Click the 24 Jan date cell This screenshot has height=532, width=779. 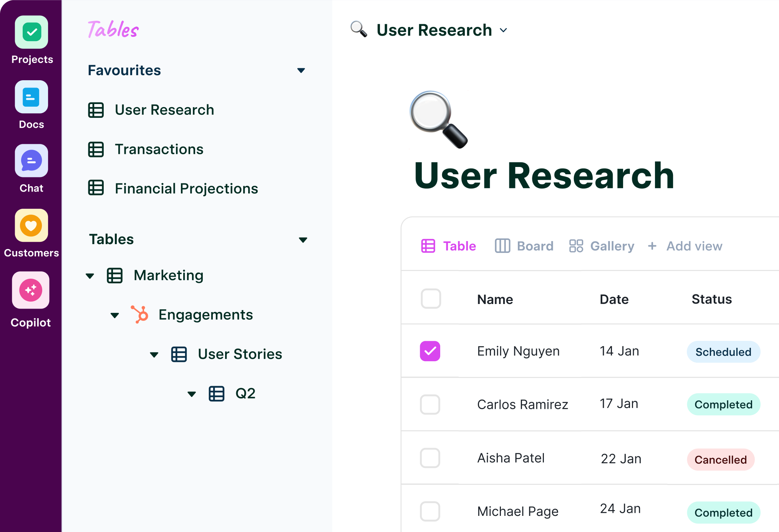(620, 509)
